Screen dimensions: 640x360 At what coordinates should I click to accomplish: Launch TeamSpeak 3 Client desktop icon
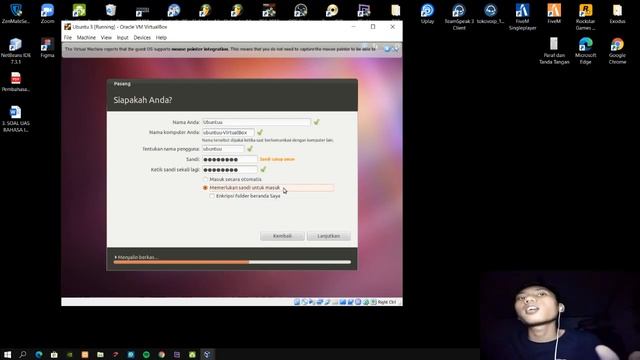point(459,17)
